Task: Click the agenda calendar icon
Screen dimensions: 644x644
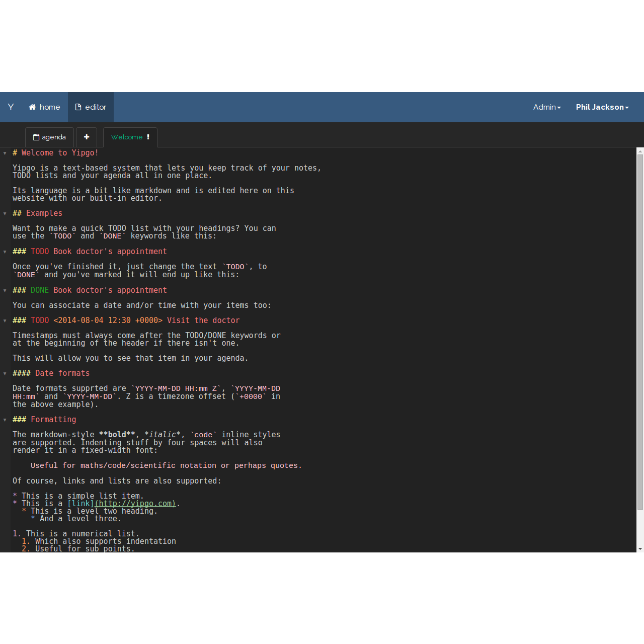Action: click(x=36, y=137)
